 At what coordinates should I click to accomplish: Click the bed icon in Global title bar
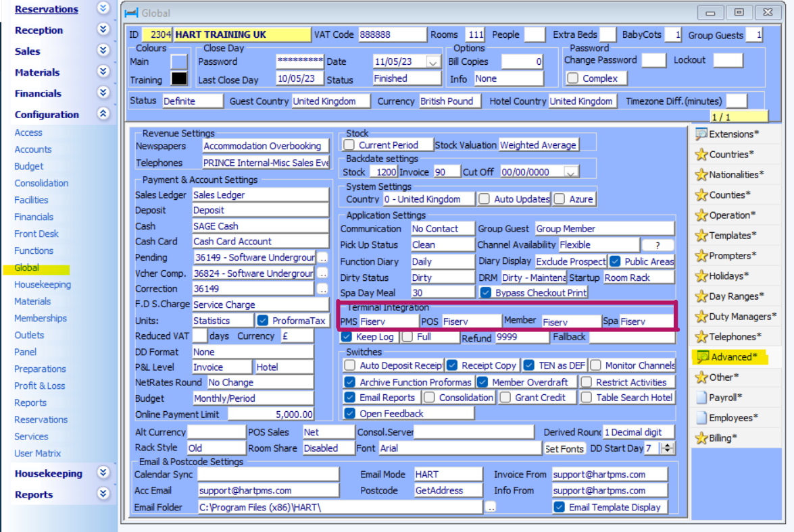[x=131, y=13]
